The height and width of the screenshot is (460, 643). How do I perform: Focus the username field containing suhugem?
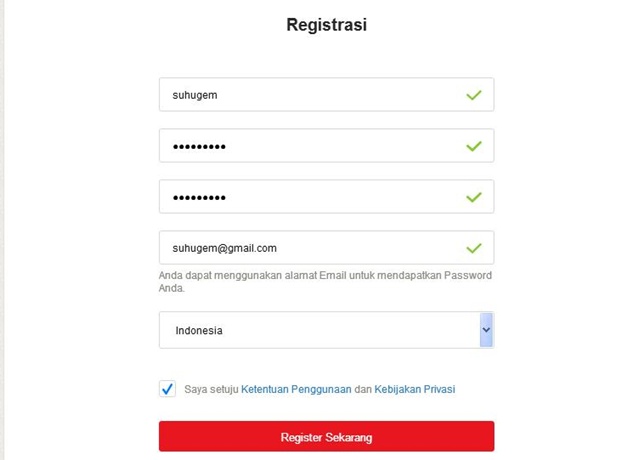[310, 95]
